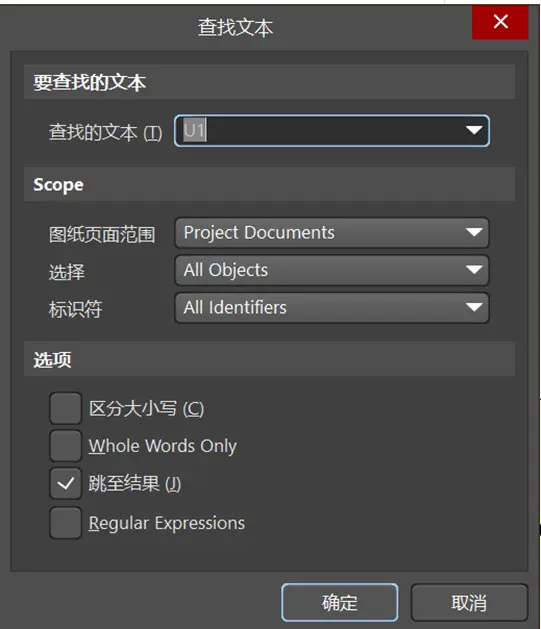
Task: Open the All Objects selection dropdown
Action: pos(332,270)
